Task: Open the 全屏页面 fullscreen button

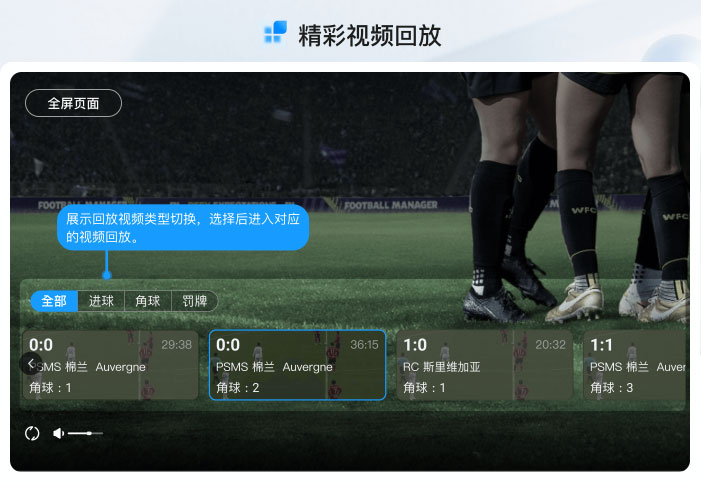Action: [x=73, y=103]
